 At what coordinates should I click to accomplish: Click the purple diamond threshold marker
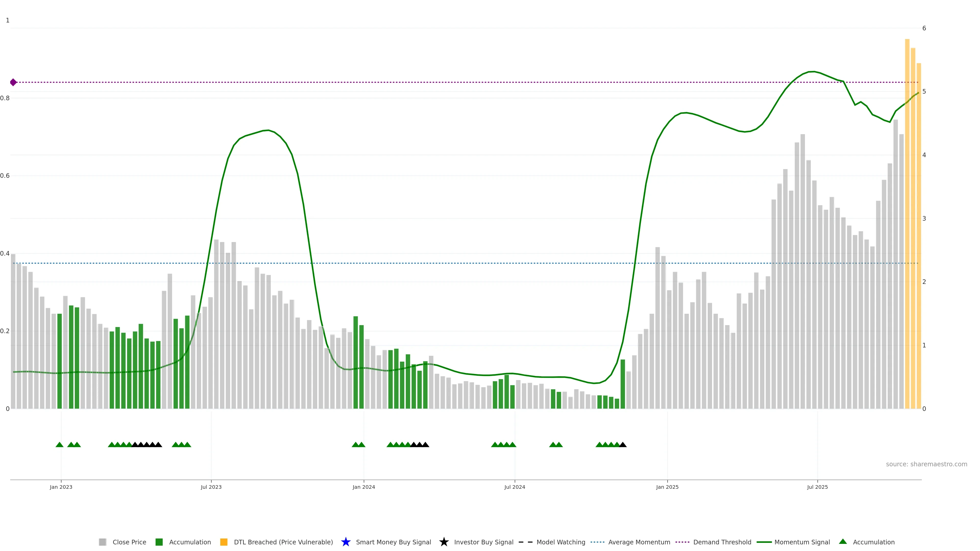click(x=13, y=82)
